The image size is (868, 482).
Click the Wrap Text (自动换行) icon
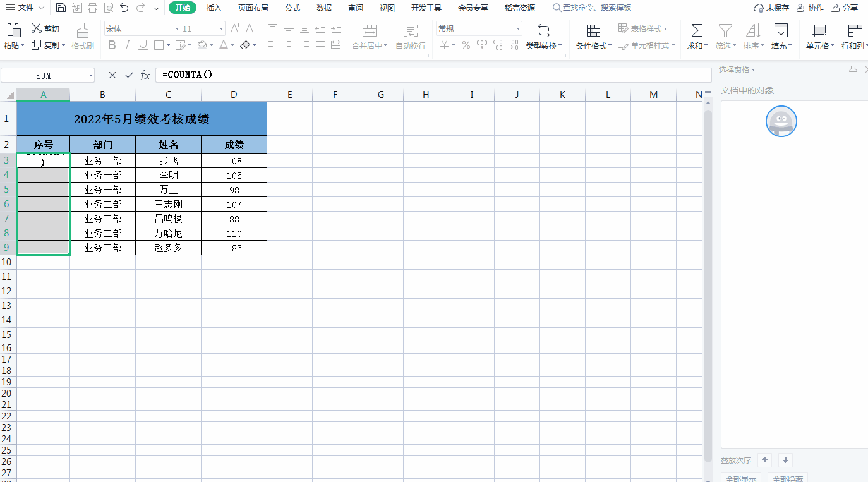click(x=411, y=31)
